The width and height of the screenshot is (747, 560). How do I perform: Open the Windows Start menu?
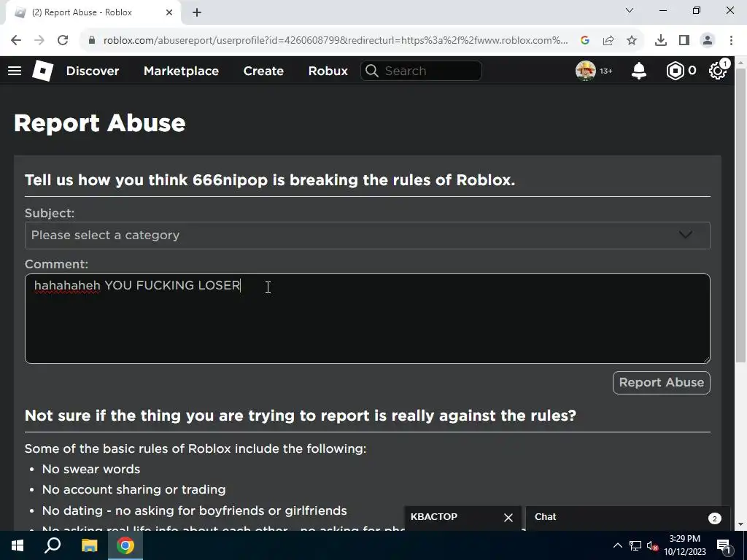point(18,545)
